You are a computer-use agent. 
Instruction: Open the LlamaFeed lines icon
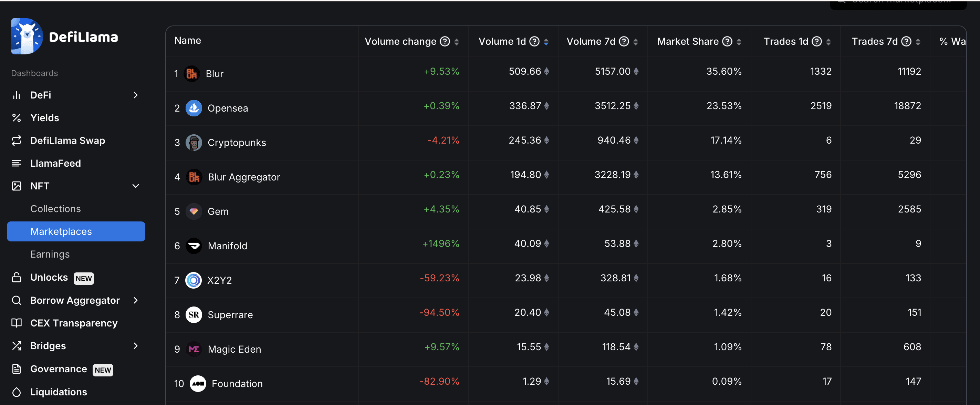pyautogui.click(x=17, y=163)
